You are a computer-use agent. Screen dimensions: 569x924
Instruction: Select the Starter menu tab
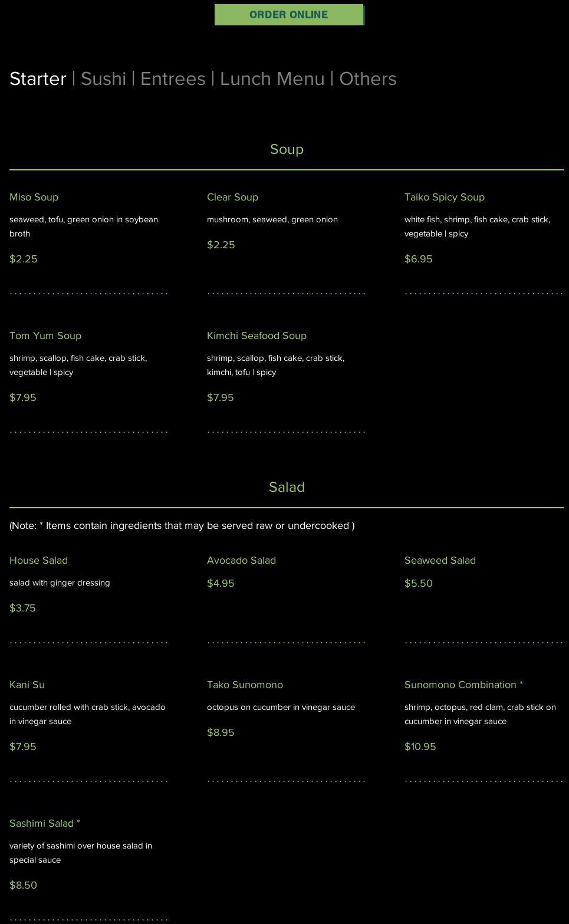tap(38, 79)
